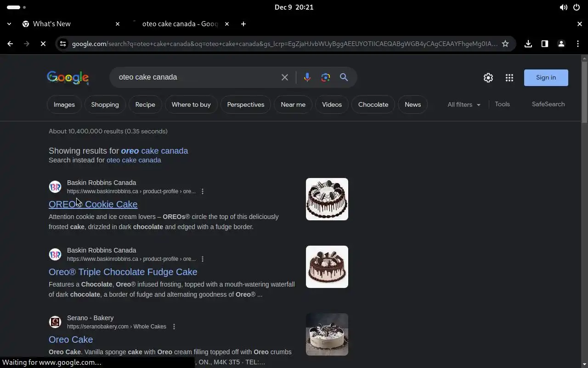Select Perspectives filter chip
The height and width of the screenshot is (368, 588).
click(246, 104)
